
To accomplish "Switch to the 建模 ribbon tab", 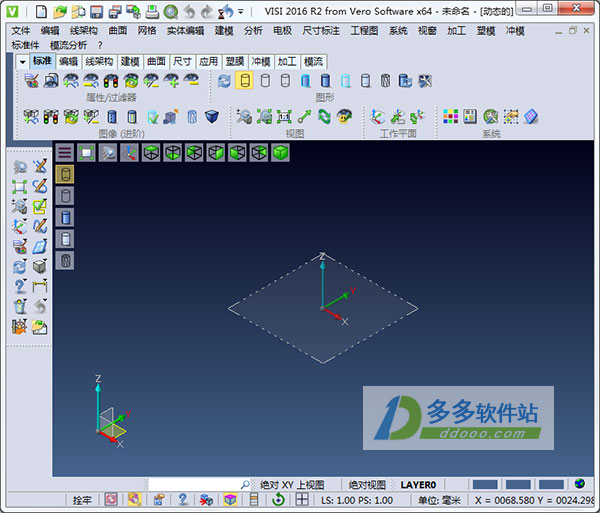I will coord(130,62).
